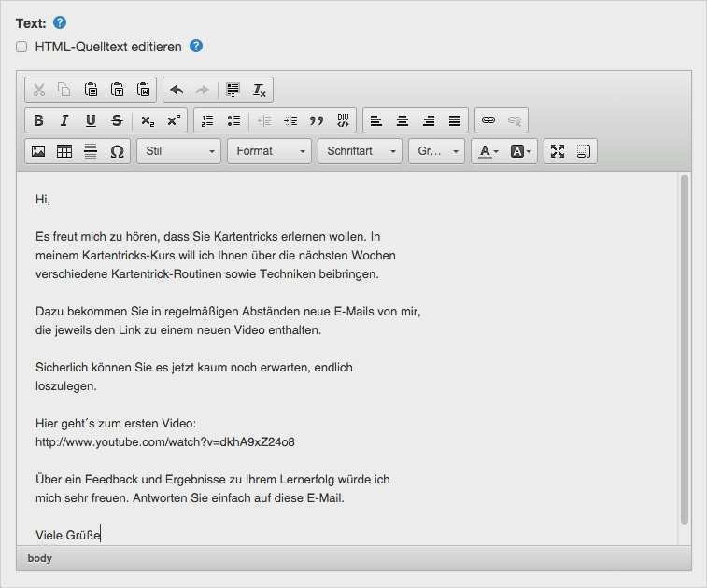Click the body element path label

39,558
